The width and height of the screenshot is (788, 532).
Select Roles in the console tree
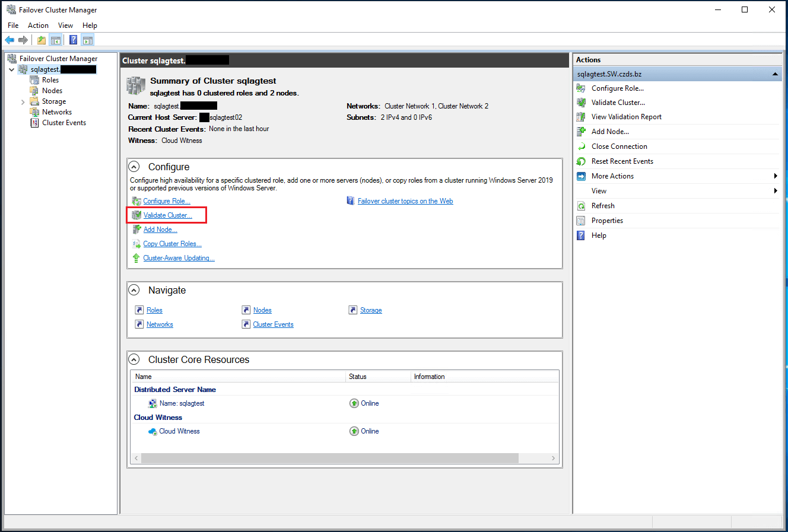click(50, 80)
